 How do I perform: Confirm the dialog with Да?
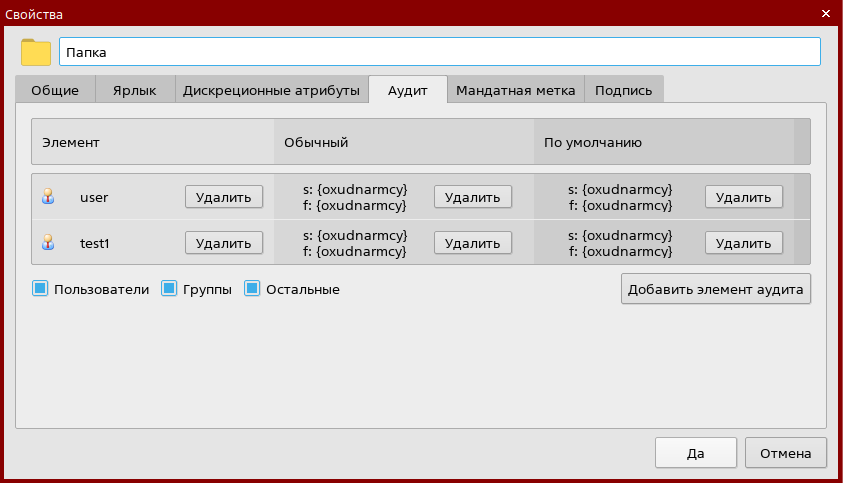point(696,453)
